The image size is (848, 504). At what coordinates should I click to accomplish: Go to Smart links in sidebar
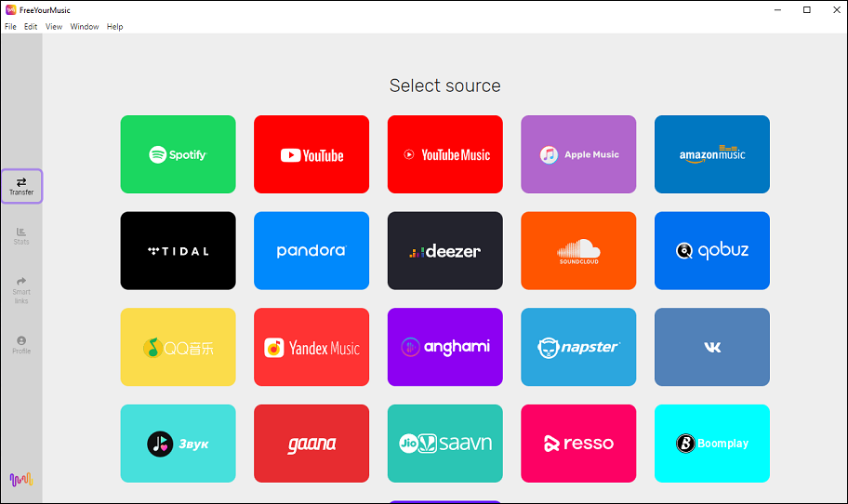click(21, 290)
